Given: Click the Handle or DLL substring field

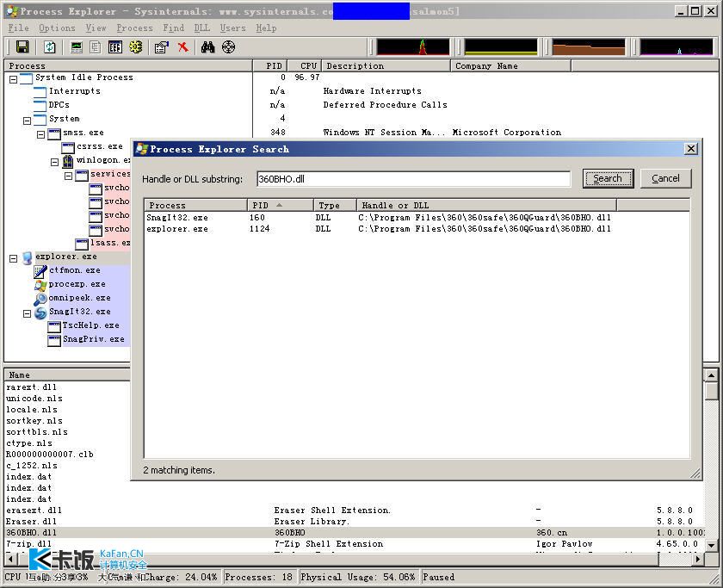Looking at the screenshot, I should click(x=413, y=179).
